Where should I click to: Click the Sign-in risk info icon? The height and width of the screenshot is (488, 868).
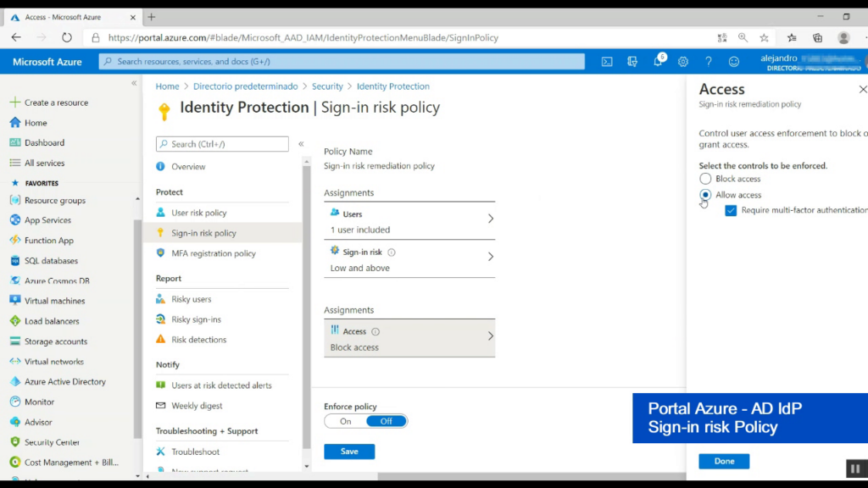point(392,252)
